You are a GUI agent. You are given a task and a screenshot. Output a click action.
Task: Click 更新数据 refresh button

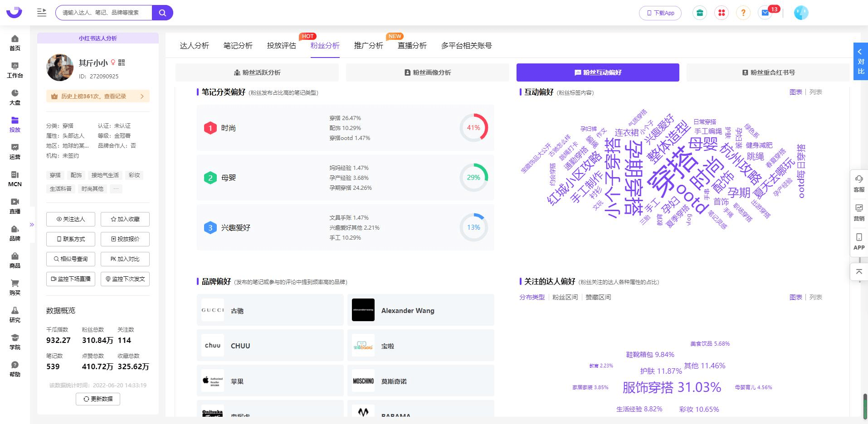[x=98, y=399]
